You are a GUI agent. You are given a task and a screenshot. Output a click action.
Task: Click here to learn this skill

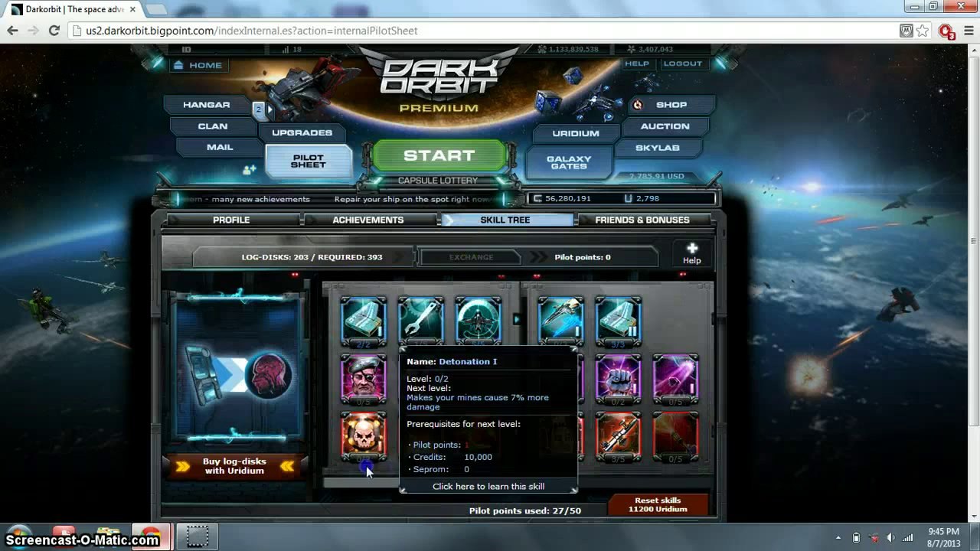tap(488, 486)
